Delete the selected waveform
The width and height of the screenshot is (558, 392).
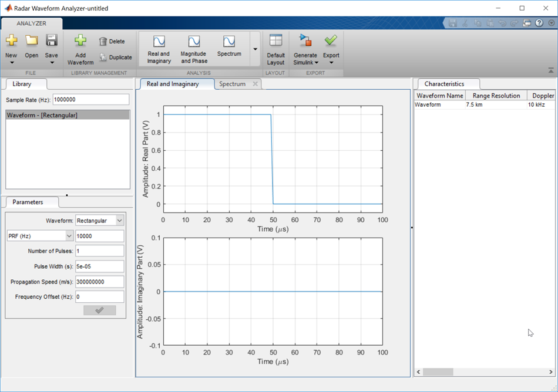pyautogui.click(x=112, y=41)
